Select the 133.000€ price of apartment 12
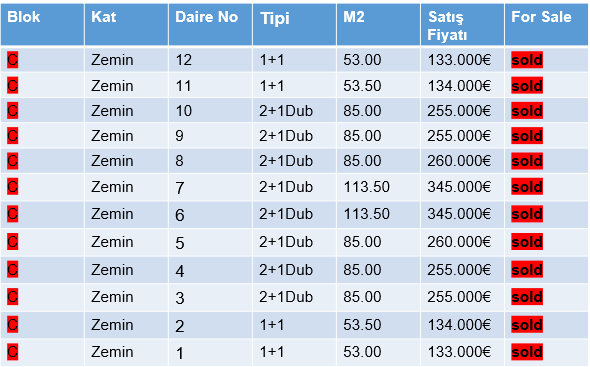The image size is (590, 367). coord(459,60)
